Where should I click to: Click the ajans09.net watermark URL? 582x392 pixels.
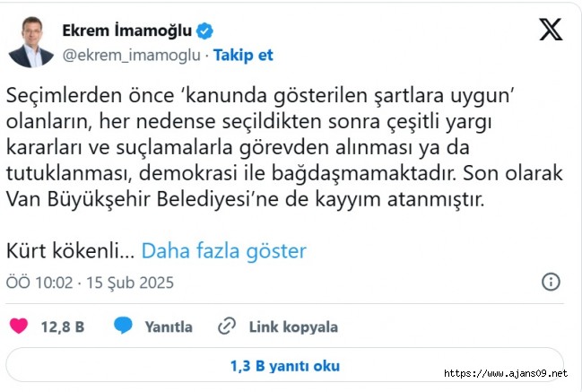click(x=506, y=373)
